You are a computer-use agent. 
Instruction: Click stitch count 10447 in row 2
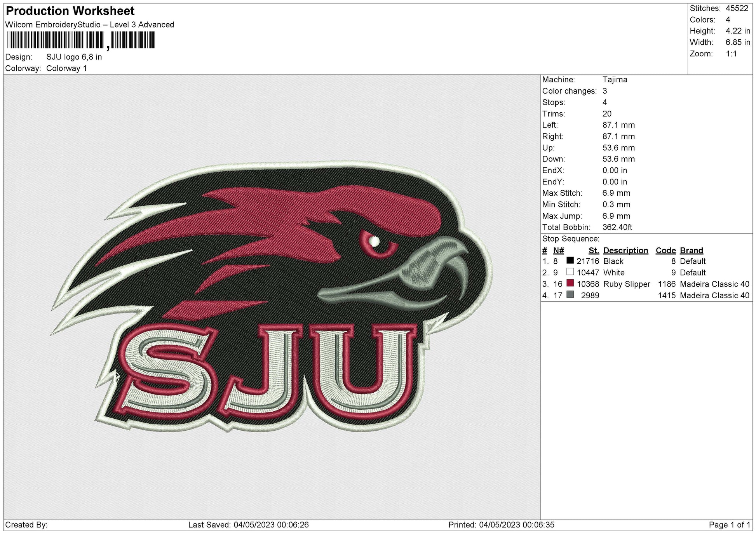click(587, 273)
